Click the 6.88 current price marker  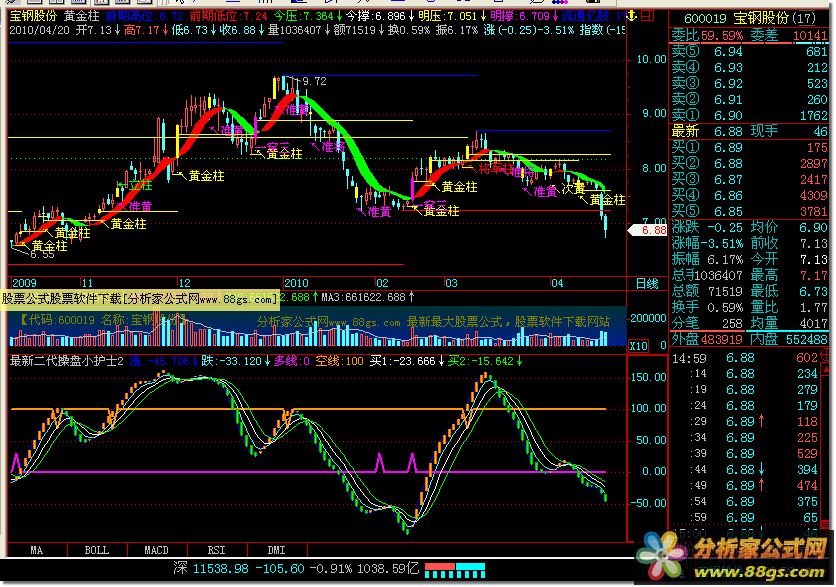pyautogui.click(x=652, y=230)
